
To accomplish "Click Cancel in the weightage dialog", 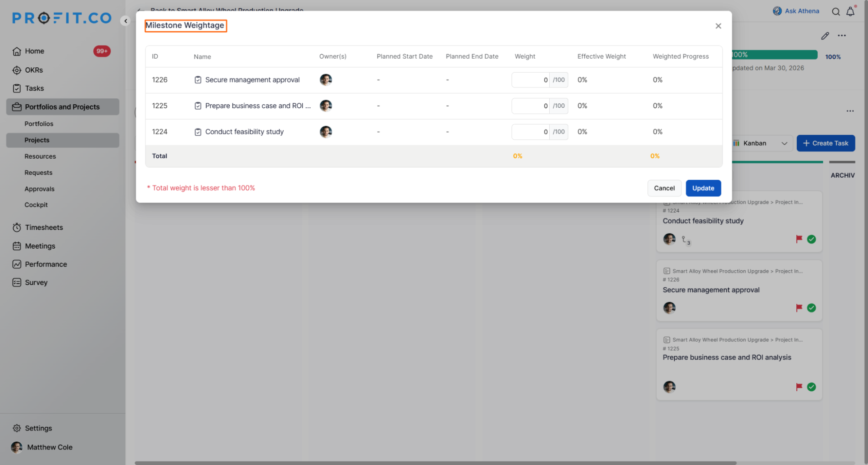I will click(x=664, y=188).
